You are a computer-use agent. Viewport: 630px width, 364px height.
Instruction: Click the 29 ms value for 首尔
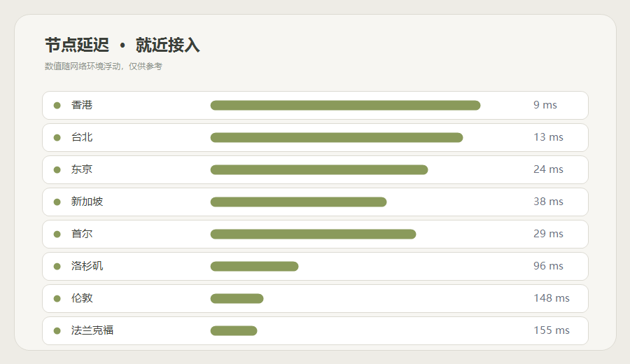point(548,233)
